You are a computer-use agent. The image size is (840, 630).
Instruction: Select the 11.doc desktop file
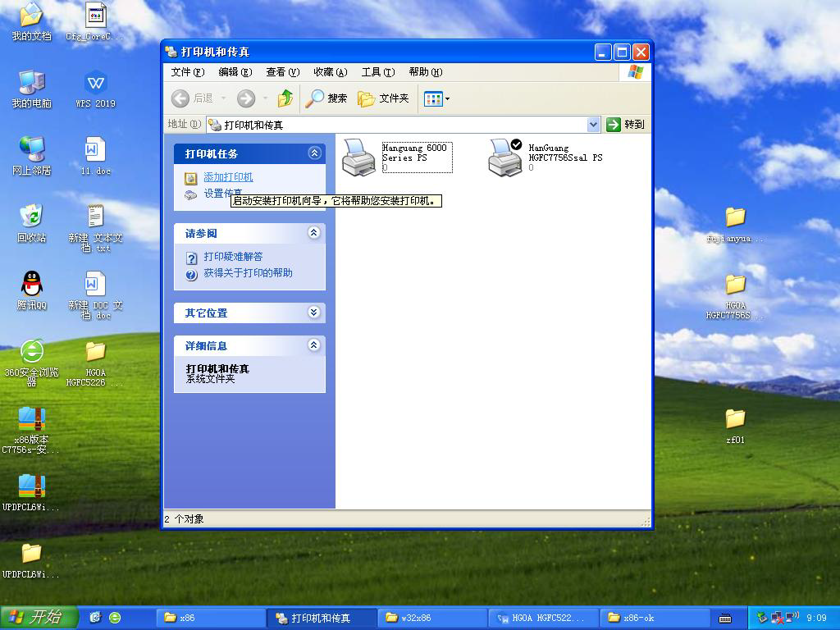click(95, 157)
